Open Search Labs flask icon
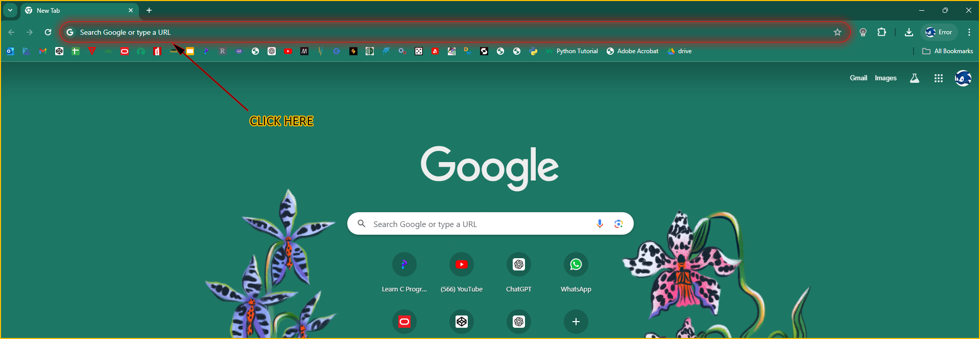The height and width of the screenshot is (339, 980). [x=914, y=78]
